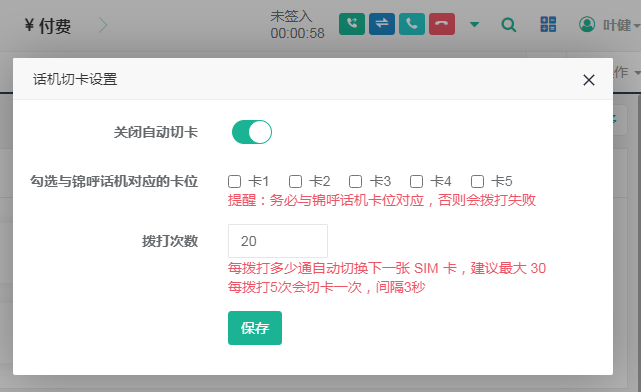Click the 勾选与锦呼话机对应的卡位 label
Viewport: 641px width, 392px height.
pos(114,181)
